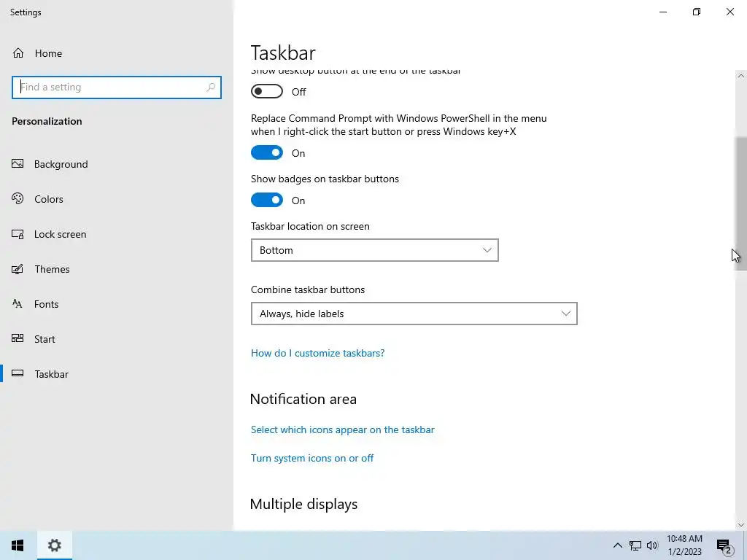Image resolution: width=747 pixels, height=560 pixels.
Task: Click the Multiple displays heading
Action: click(303, 504)
